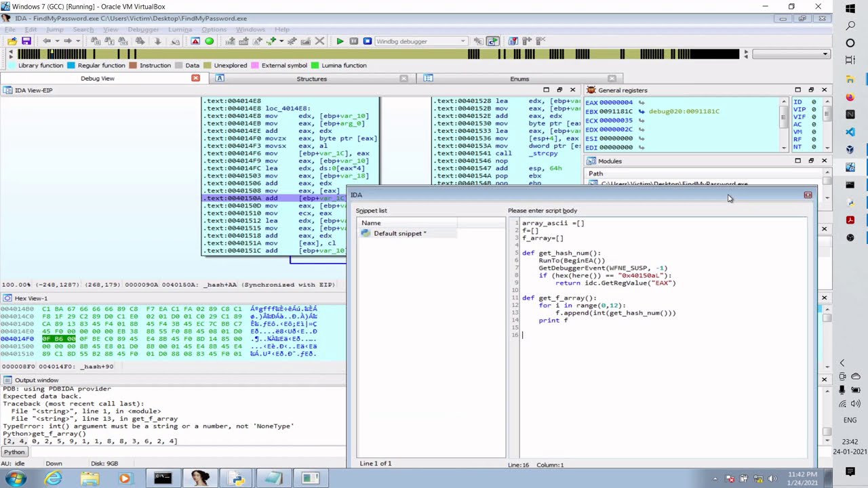
Task: Click the VIP flag value
Action: pos(814,109)
